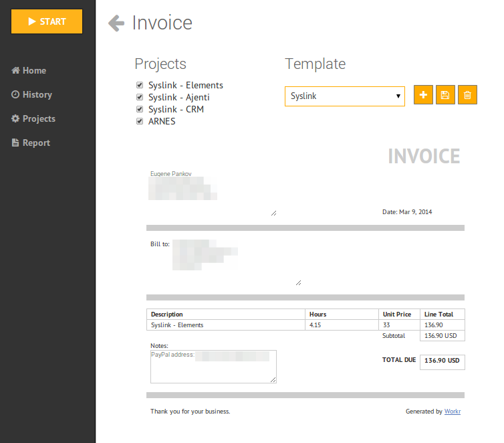Toggle the Syslink - Ajenti checkbox

click(140, 97)
